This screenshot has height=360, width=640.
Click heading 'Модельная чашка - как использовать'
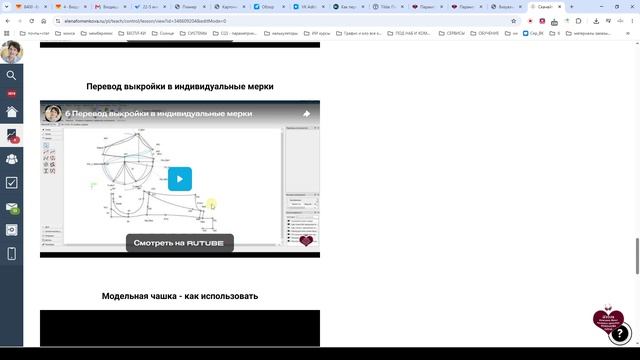click(180, 296)
